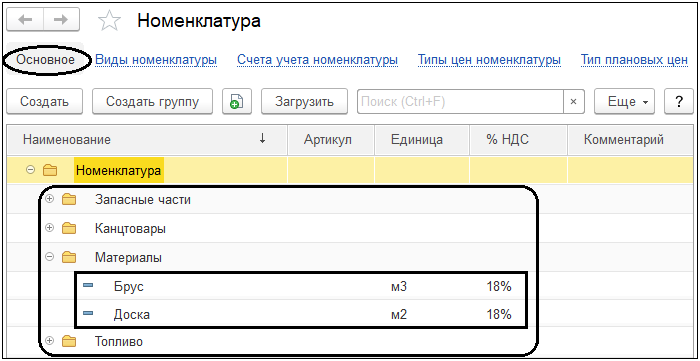Click the Запасные части folder icon
The height and width of the screenshot is (361, 700).
[x=69, y=199]
